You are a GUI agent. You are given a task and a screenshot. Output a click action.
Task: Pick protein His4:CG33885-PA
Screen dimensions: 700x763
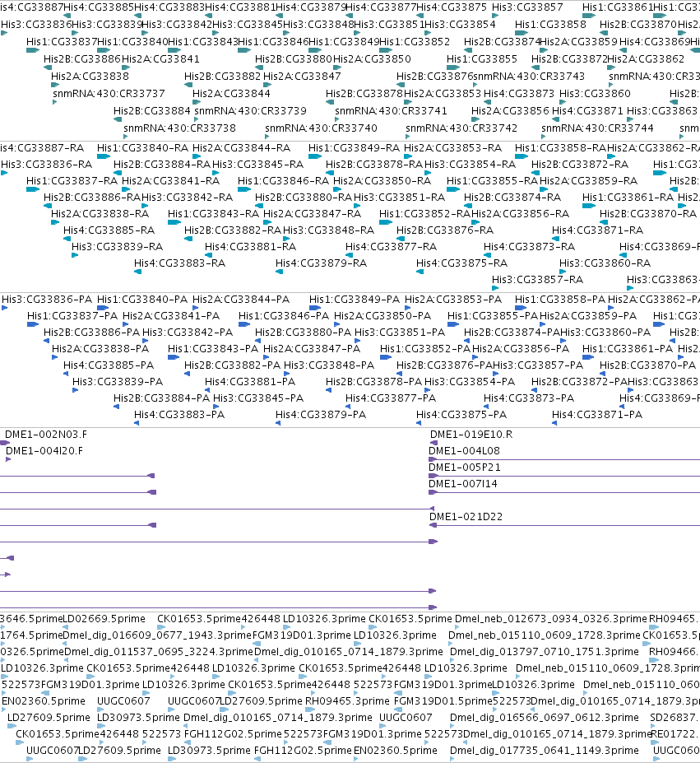click(109, 365)
